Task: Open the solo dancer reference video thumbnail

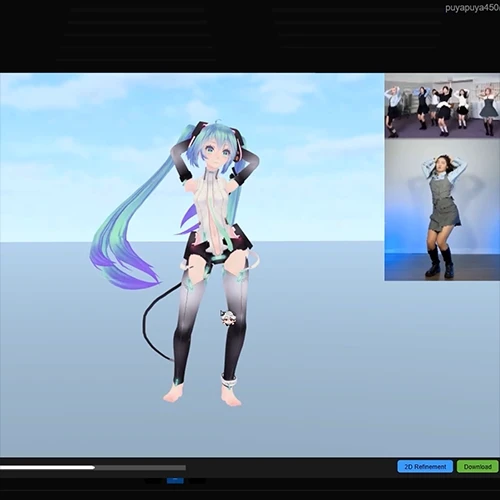Action: 442,210
